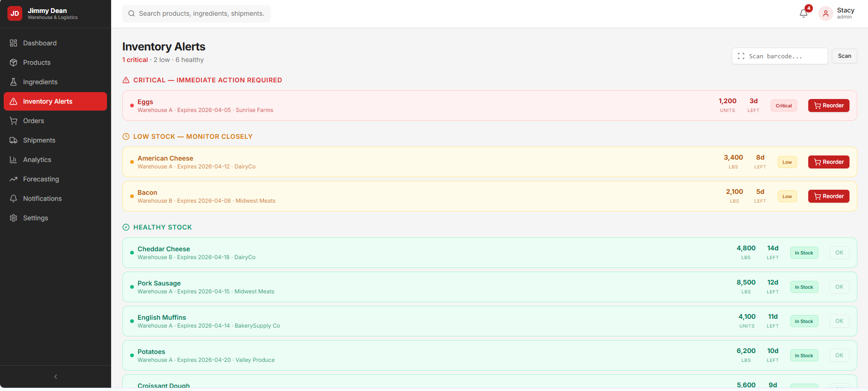Select the English Muffins item name
868x391 pixels.
coord(162,317)
